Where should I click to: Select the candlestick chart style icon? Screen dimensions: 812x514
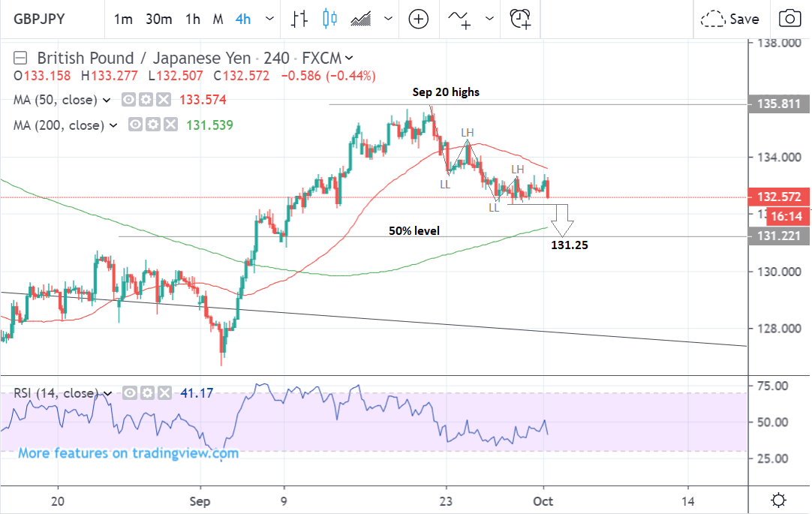(327, 19)
